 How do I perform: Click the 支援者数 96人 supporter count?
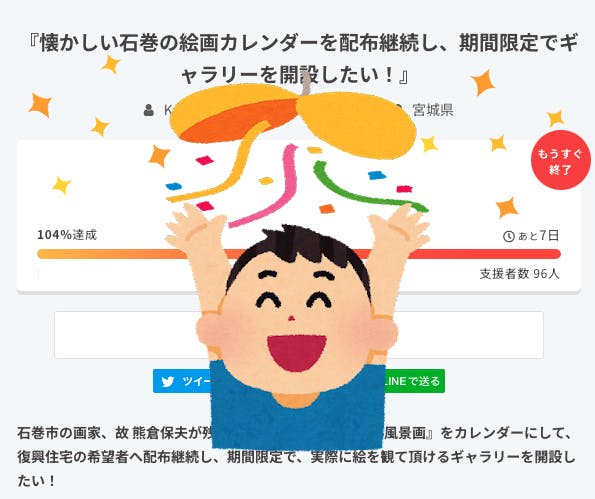point(519,274)
